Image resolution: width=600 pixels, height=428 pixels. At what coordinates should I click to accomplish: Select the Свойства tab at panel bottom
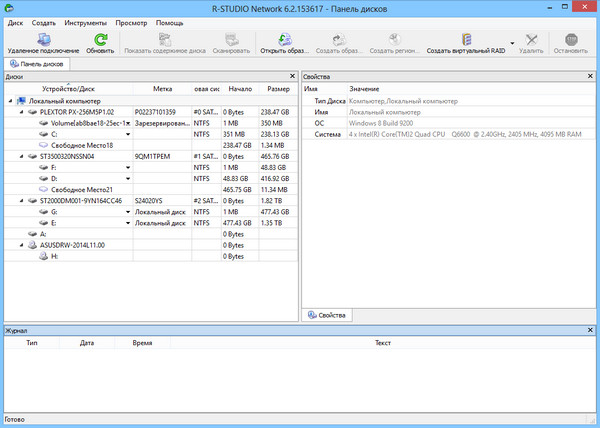pos(326,316)
